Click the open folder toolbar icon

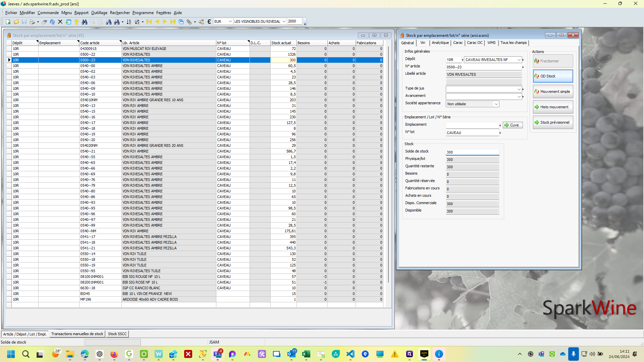tap(16, 22)
